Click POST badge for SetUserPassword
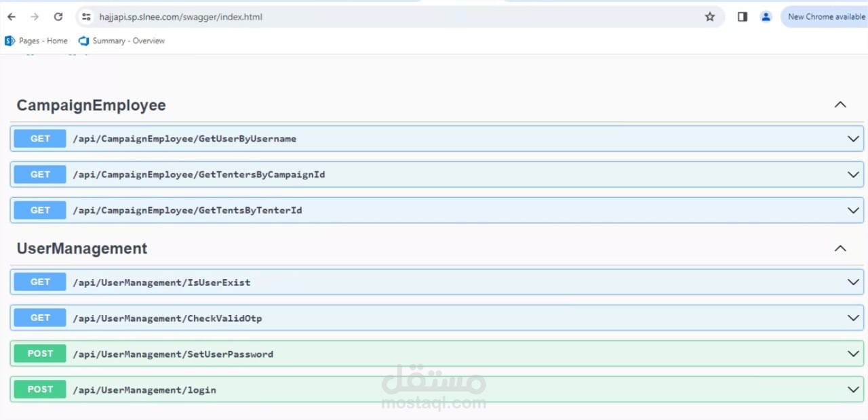The height and width of the screenshot is (420, 868). (40, 354)
